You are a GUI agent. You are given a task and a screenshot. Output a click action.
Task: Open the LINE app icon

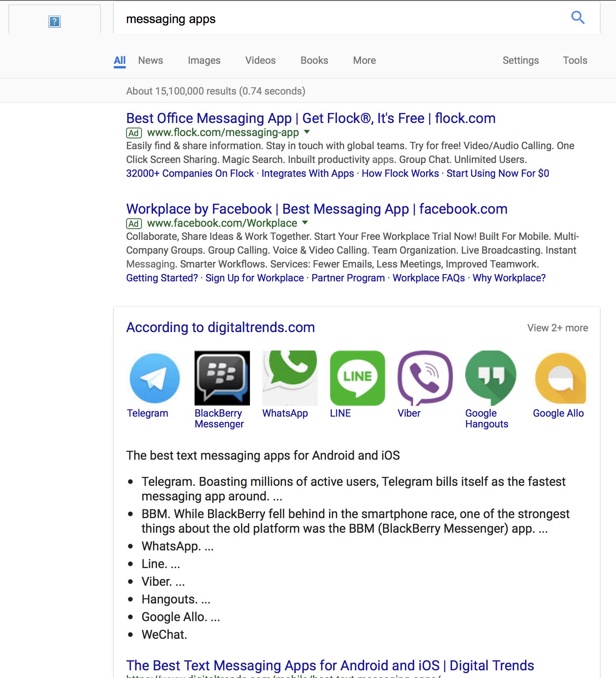click(x=358, y=378)
